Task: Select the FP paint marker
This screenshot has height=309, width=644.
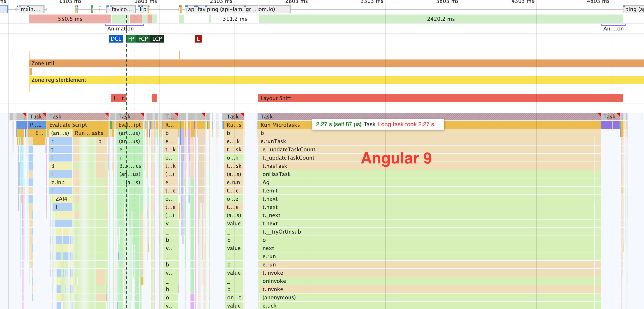Action: pyautogui.click(x=131, y=38)
